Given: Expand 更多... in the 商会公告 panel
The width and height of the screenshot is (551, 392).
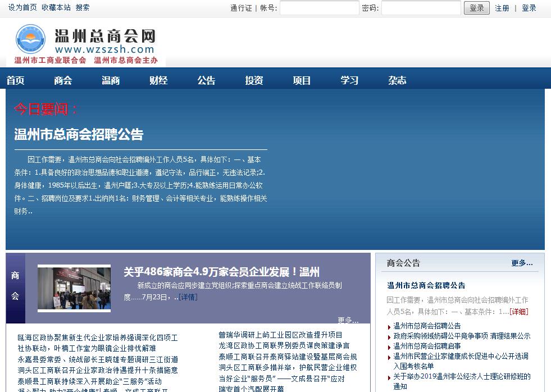Looking at the screenshot, I should pos(522,263).
